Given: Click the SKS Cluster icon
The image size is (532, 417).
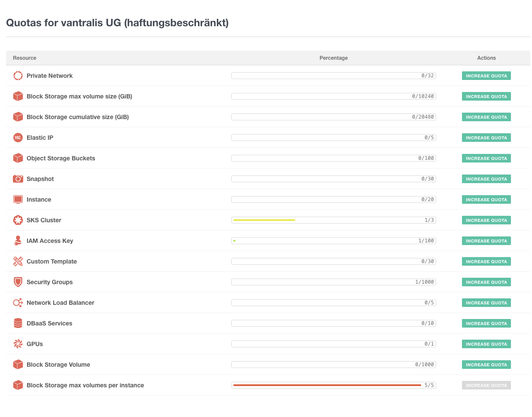Looking at the screenshot, I should [x=18, y=220].
